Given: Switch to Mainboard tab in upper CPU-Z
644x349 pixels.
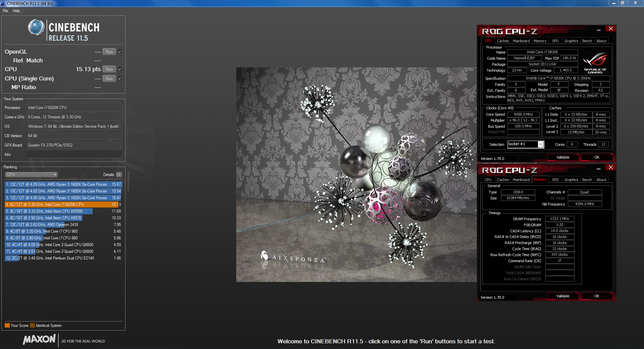Looking at the screenshot, I should pos(521,41).
